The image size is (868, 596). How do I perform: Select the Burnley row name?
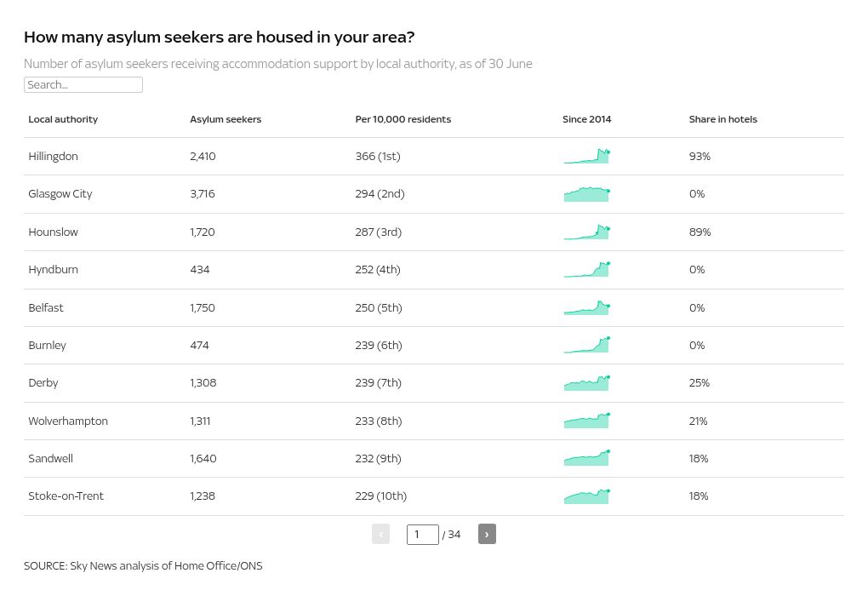(x=47, y=346)
